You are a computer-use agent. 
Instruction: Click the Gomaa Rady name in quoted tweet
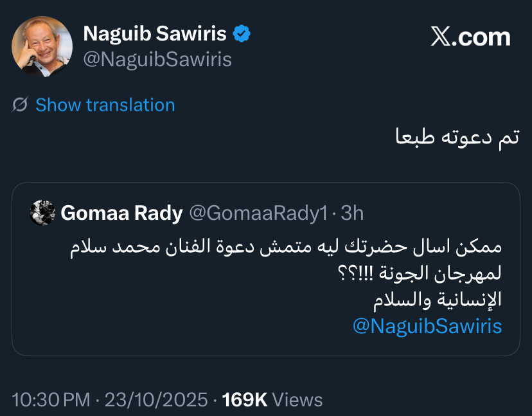click(121, 213)
